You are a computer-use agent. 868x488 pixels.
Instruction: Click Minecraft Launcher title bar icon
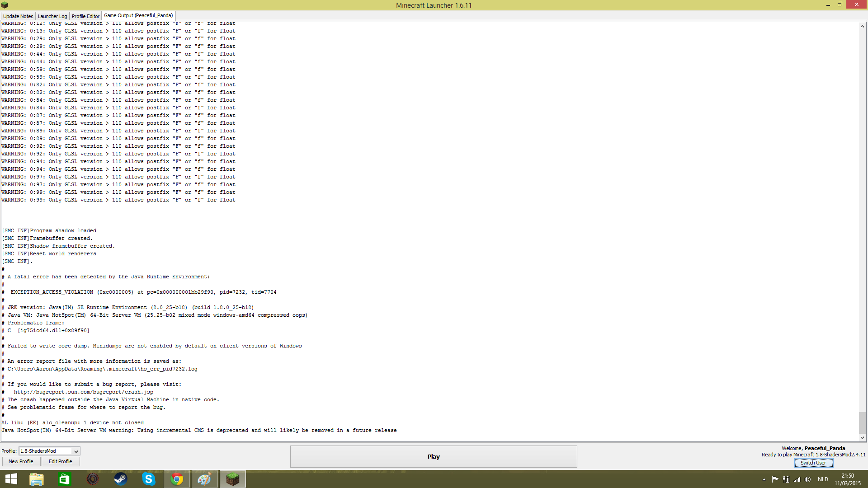(x=5, y=5)
